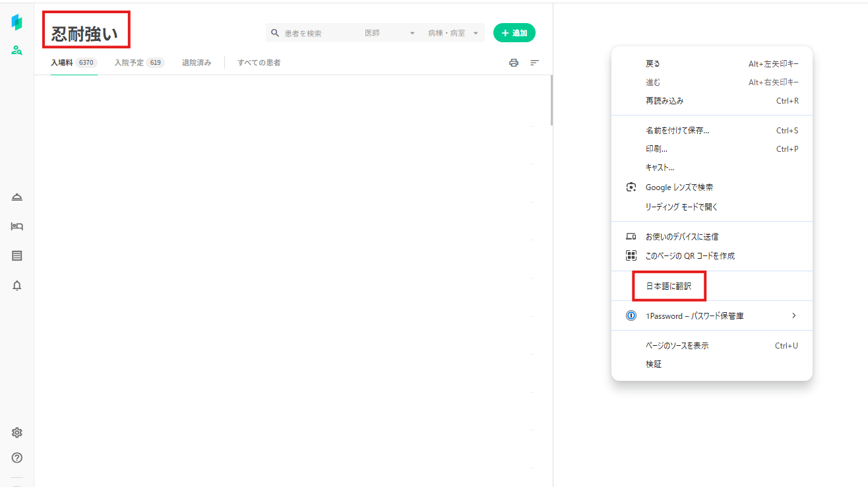Open notifications bell in sidebar

click(17, 285)
